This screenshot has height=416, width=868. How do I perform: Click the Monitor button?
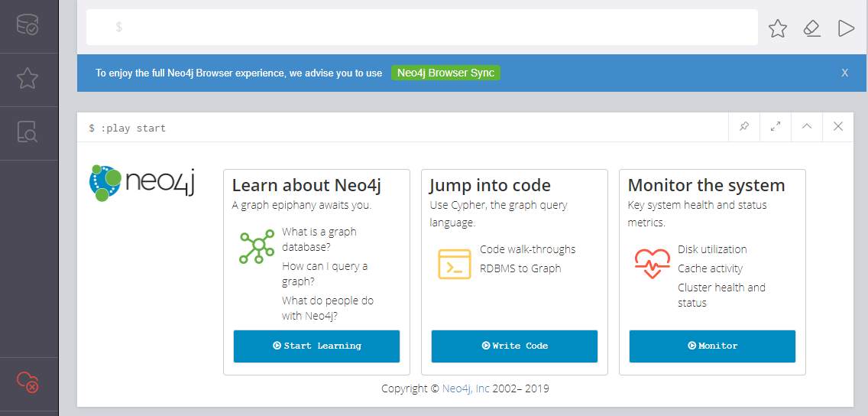pyautogui.click(x=712, y=346)
